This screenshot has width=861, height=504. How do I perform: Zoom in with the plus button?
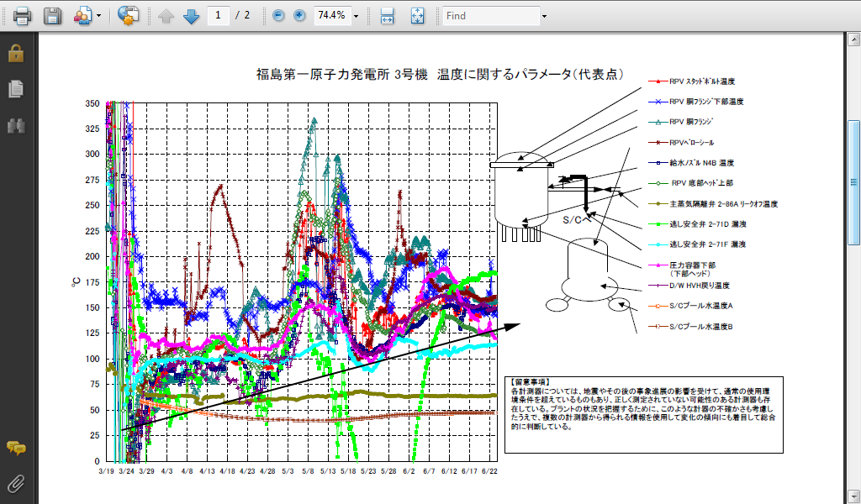point(299,15)
